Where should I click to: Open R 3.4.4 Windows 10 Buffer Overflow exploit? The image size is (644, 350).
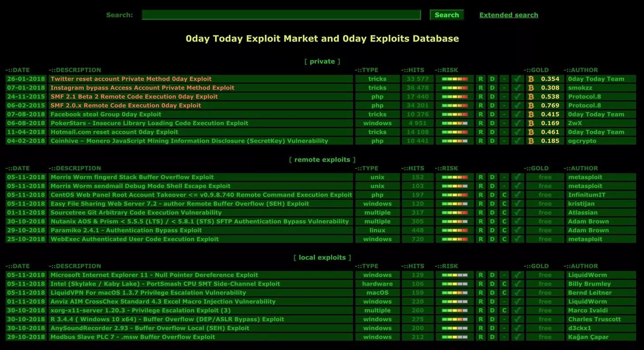tap(167, 319)
